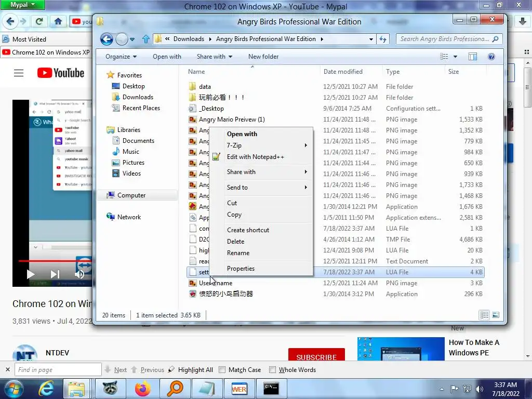Open Properties from context menu
532x399 pixels.
click(x=268, y=269)
